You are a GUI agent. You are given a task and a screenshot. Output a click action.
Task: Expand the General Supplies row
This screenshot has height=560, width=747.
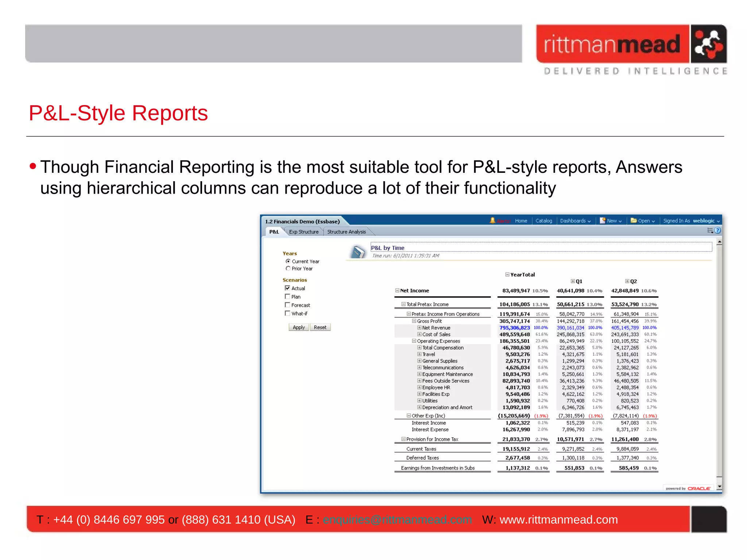[x=419, y=361]
